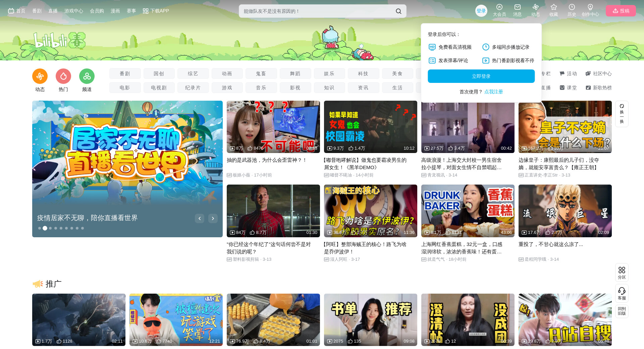
Task: Click the 点我注册 registration link
Action: coord(493,92)
